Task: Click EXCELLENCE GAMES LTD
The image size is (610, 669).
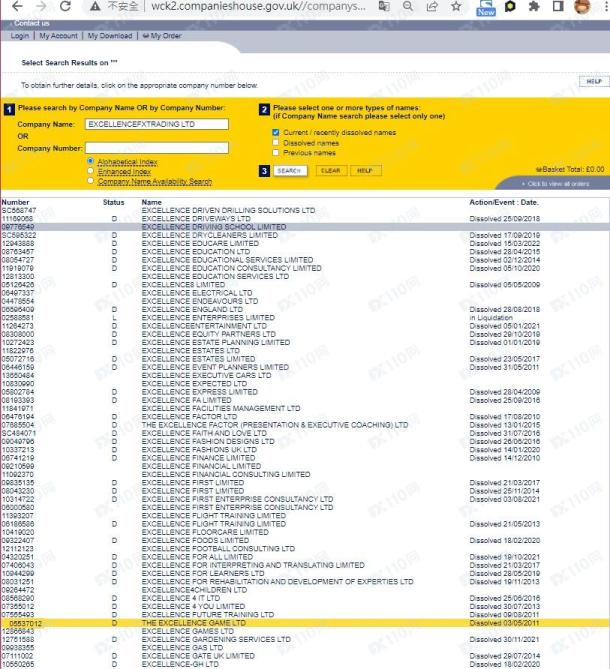Action: click(x=188, y=631)
